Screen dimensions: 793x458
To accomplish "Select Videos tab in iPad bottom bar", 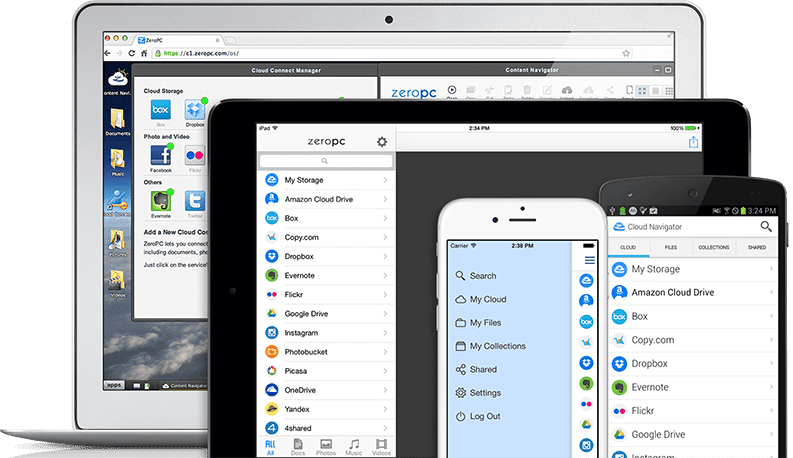I will coord(381,447).
